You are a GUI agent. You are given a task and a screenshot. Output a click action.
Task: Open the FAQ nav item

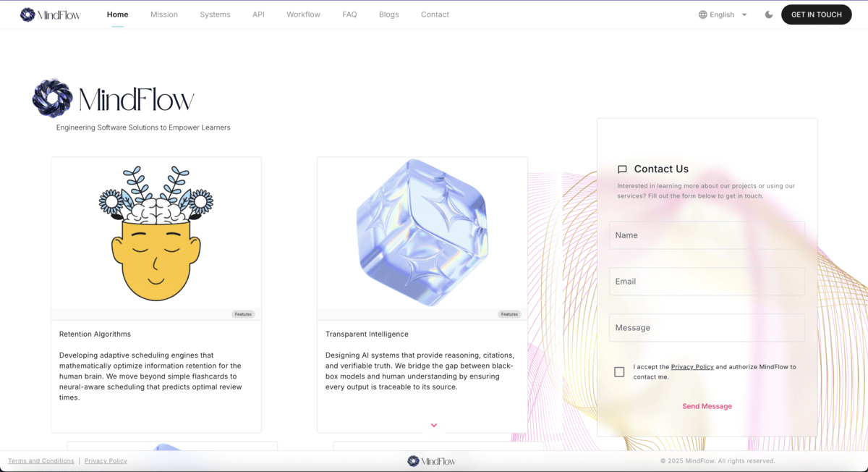tap(349, 14)
